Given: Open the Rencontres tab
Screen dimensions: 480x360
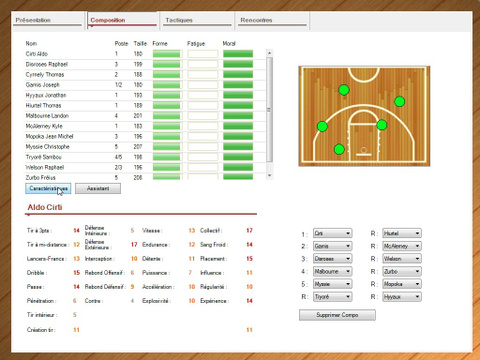Looking at the screenshot, I should click(x=272, y=21).
